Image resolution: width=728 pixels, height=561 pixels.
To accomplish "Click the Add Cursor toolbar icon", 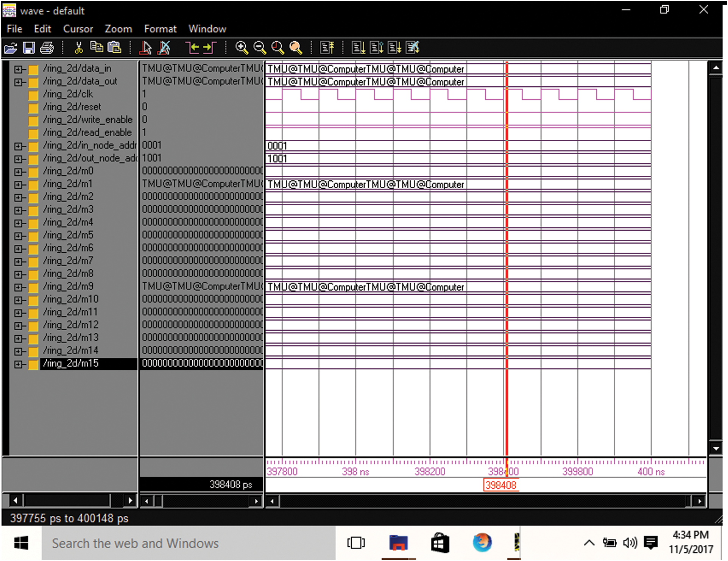I will tap(145, 48).
